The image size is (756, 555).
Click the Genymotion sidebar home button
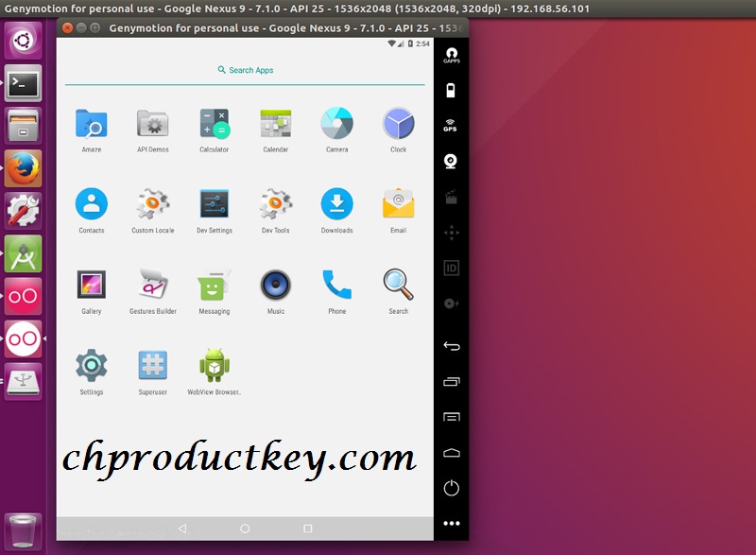(452, 452)
